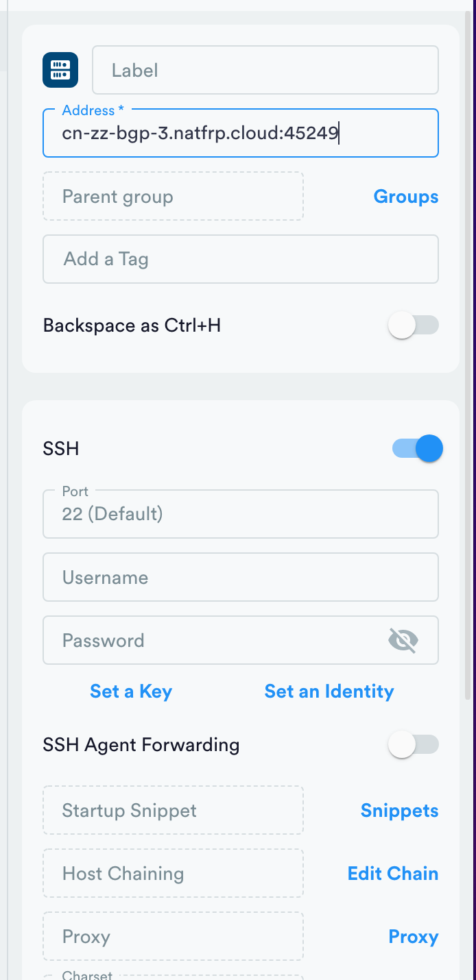The width and height of the screenshot is (476, 980).
Task: Open the Parent group selector
Action: tap(173, 197)
